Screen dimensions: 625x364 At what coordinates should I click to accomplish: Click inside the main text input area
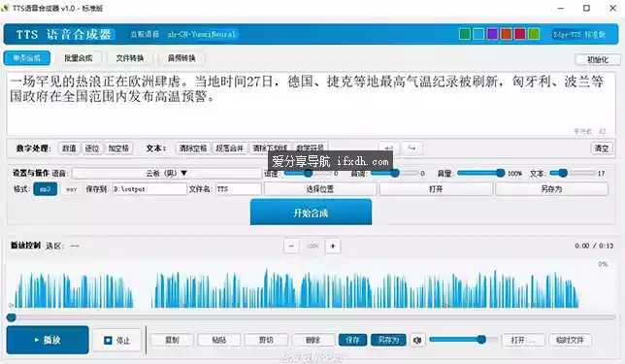(x=311, y=104)
